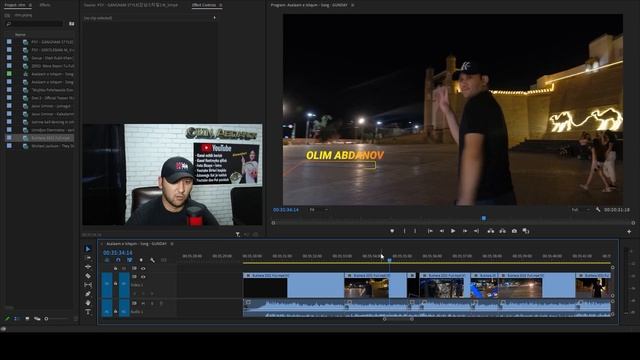The height and width of the screenshot is (360, 640).
Task: Click the Lift button
Action: click(x=491, y=231)
